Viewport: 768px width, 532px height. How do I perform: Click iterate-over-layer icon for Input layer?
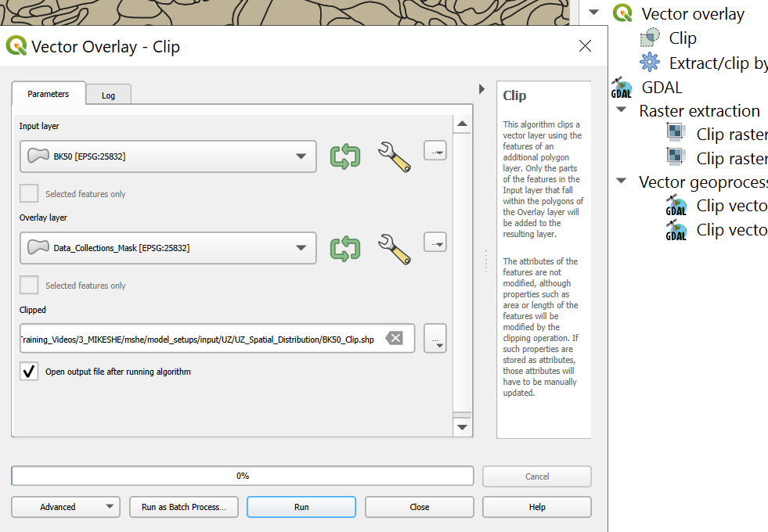click(345, 156)
